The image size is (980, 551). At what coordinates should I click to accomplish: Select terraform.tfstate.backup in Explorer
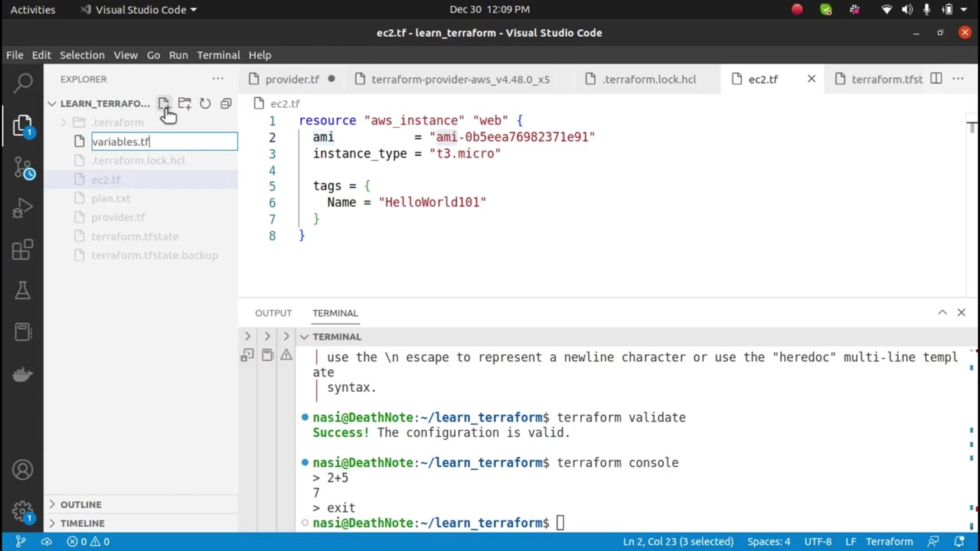coord(154,256)
